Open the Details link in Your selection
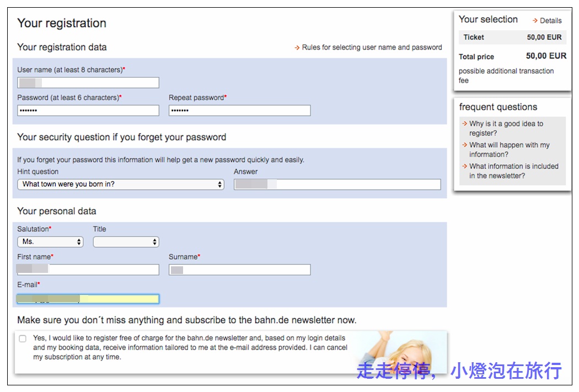 click(x=547, y=20)
